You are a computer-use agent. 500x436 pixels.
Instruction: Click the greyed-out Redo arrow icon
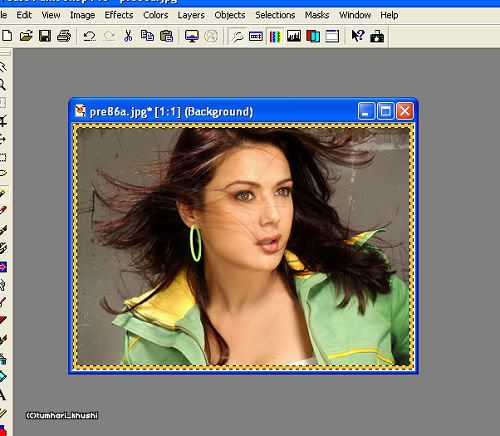[109, 36]
